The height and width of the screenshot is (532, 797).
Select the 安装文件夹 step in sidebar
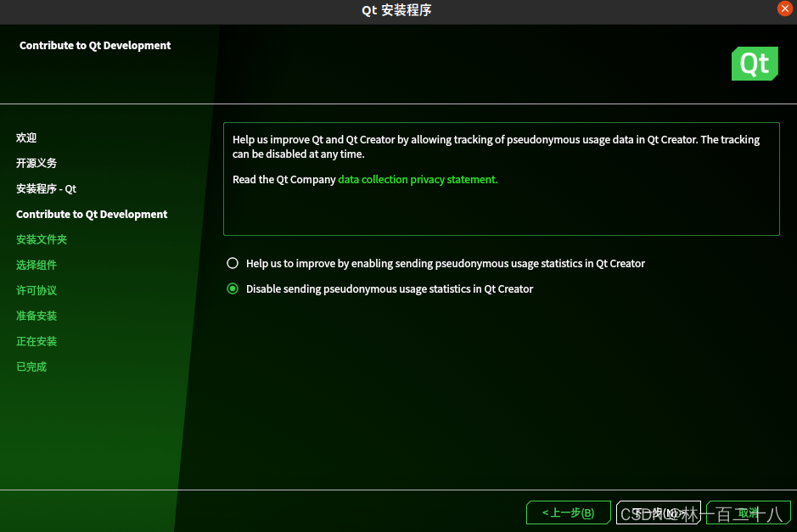pyautogui.click(x=42, y=239)
